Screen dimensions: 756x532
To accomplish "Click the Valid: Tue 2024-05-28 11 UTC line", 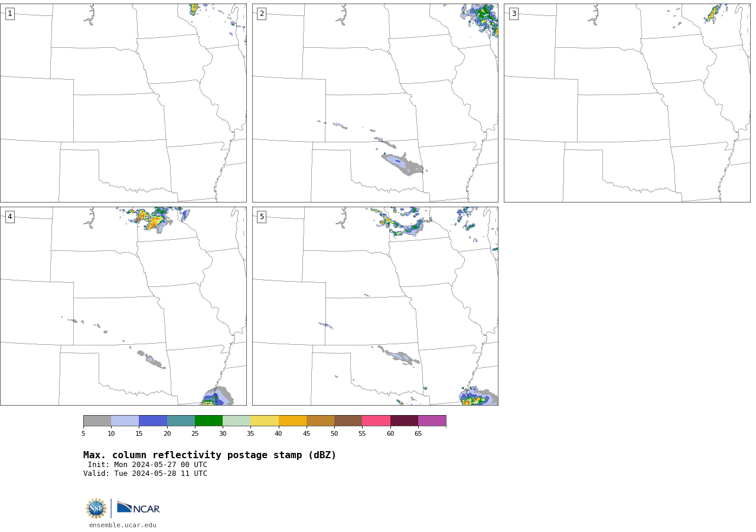I will pyautogui.click(x=145, y=474).
